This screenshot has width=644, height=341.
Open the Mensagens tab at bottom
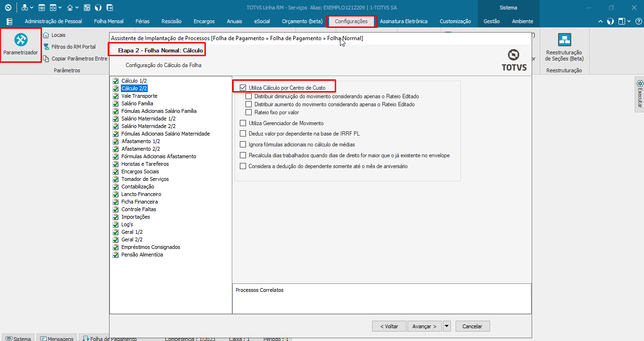[57, 338]
